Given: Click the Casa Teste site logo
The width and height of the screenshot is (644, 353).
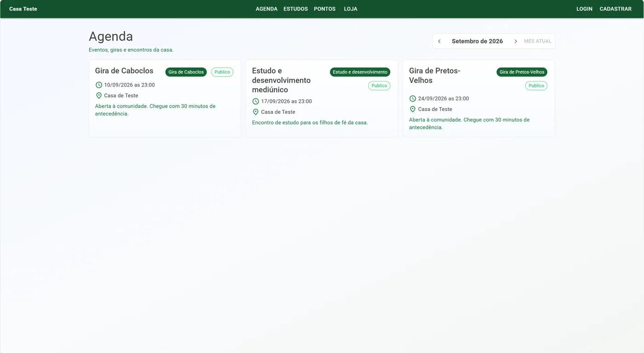Looking at the screenshot, I should click(x=23, y=9).
